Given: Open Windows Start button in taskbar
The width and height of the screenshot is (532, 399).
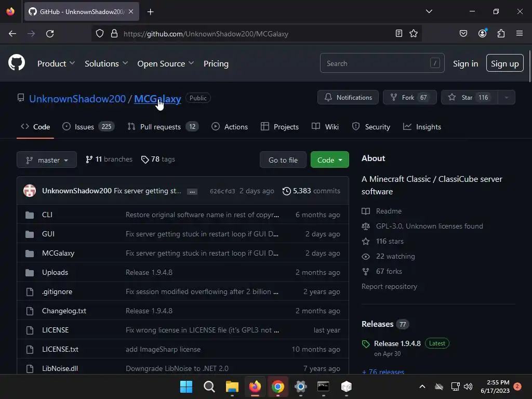Looking at the screenshot, I should pyautogui.click(x=186, y=387).
